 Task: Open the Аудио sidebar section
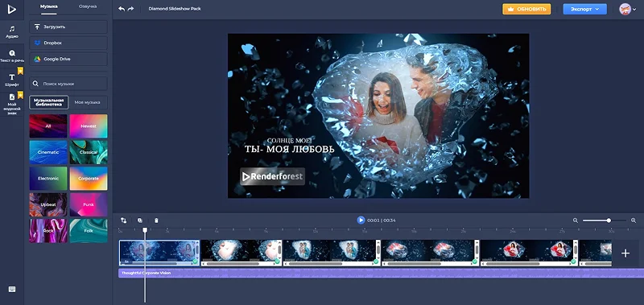click(12, 32)
